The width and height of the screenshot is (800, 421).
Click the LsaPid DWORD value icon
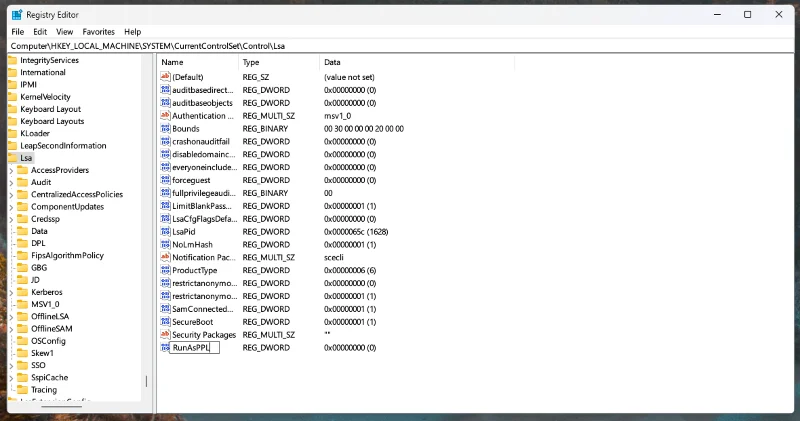165,232
